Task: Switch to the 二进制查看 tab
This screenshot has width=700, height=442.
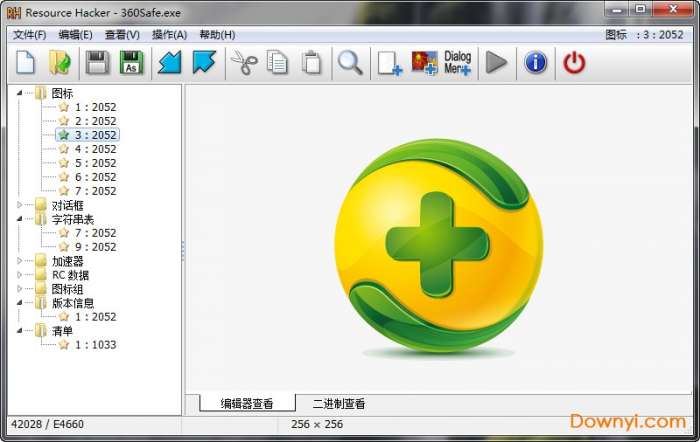Action: click(x=339, y=404)
